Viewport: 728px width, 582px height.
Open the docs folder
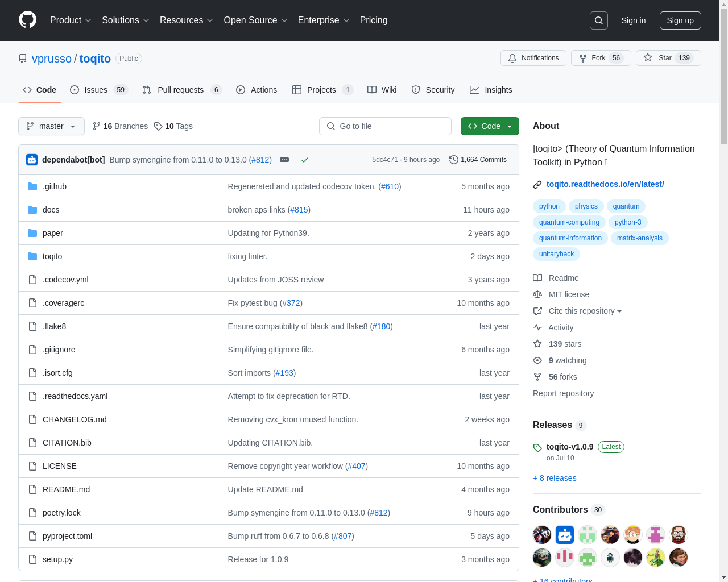coord(51,210)
